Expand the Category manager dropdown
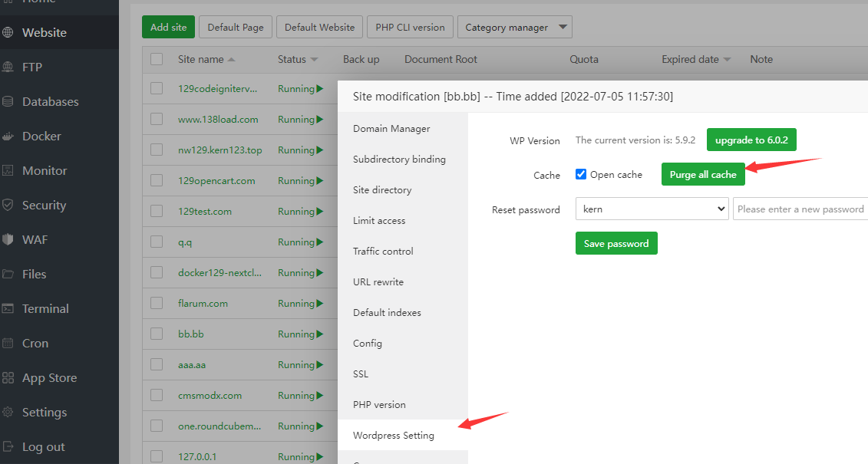This screenshot has height=464, width=868. pos(514,26)
